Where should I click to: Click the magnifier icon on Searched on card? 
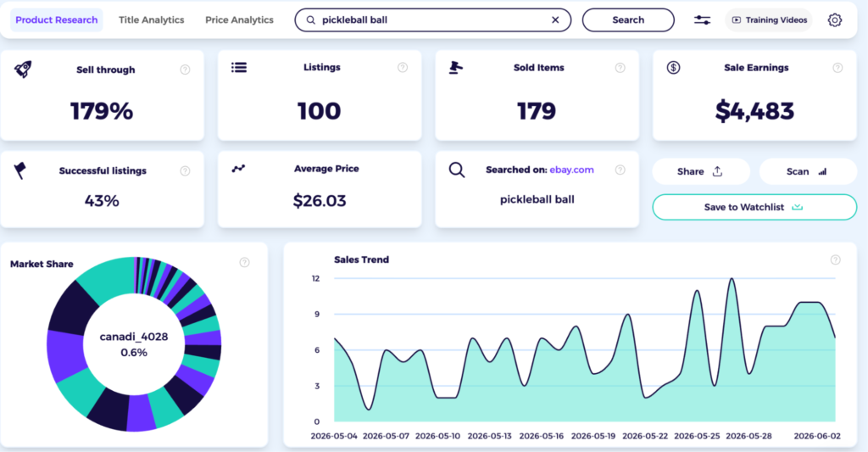pos(457,170)
